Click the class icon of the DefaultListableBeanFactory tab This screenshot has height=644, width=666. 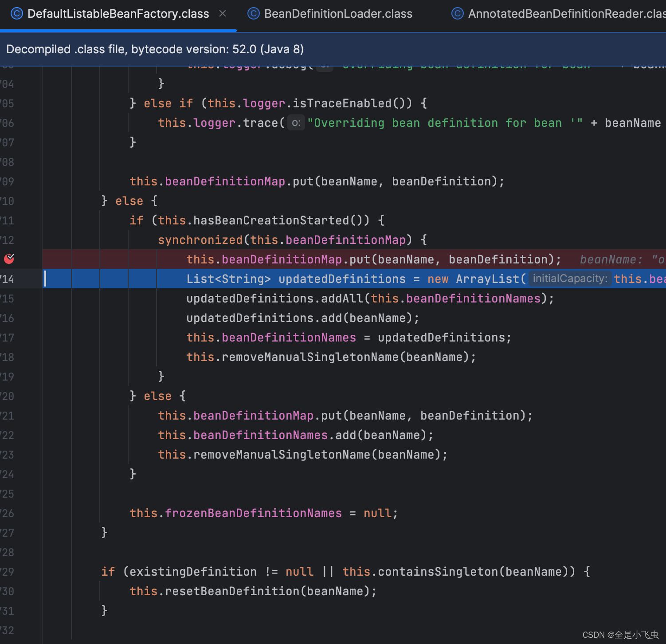click(16, 14)
